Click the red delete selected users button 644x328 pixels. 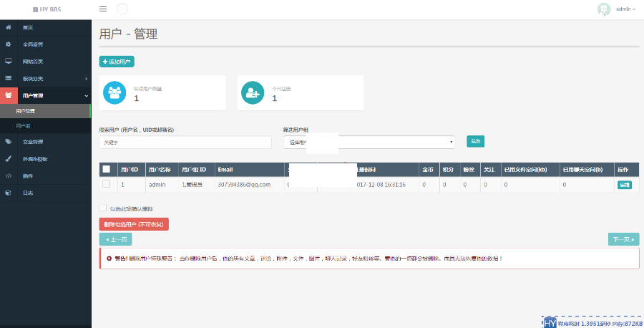[134, 224]
